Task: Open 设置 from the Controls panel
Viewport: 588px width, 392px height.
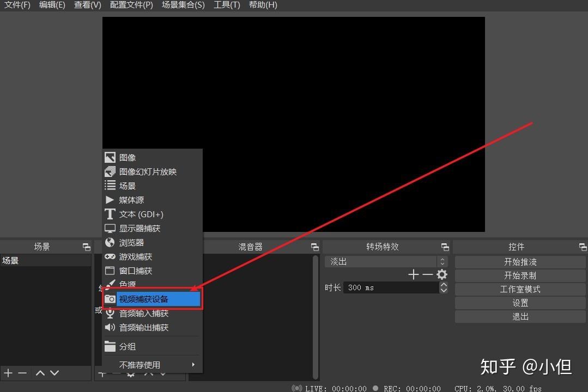Action: point(520,303)
